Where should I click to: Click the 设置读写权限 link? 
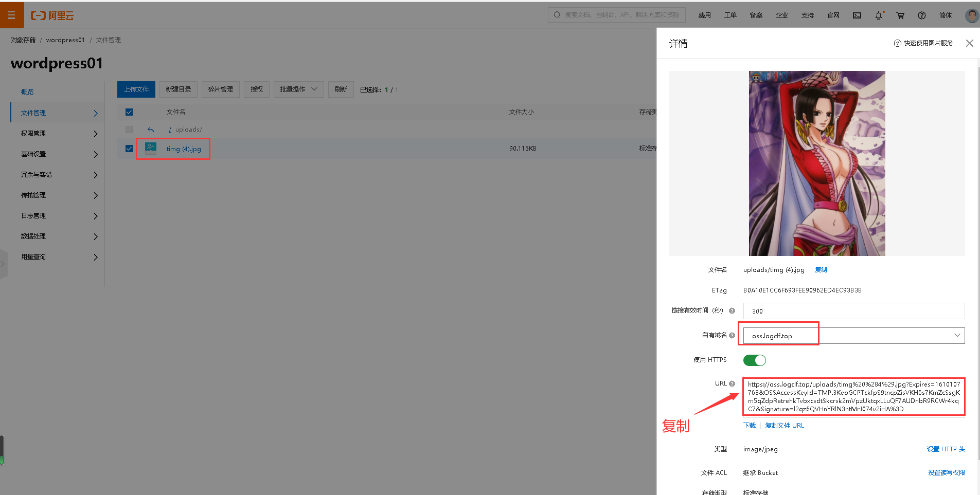click(x=947, y=473)
